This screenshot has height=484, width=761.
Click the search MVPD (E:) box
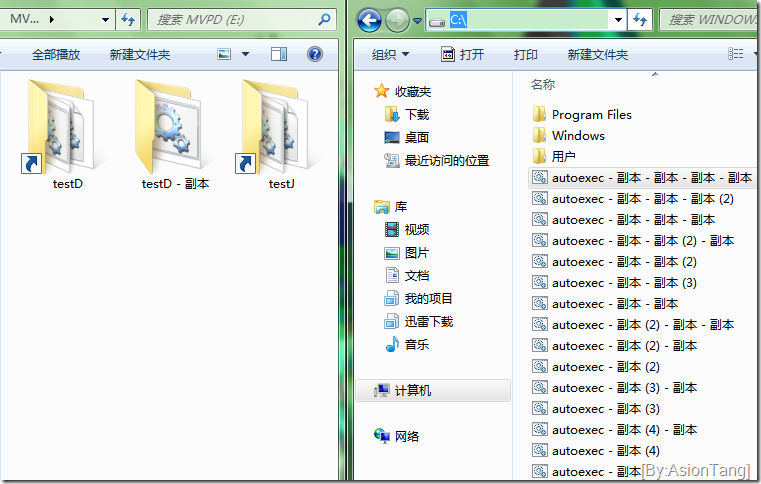pos(235,19)
